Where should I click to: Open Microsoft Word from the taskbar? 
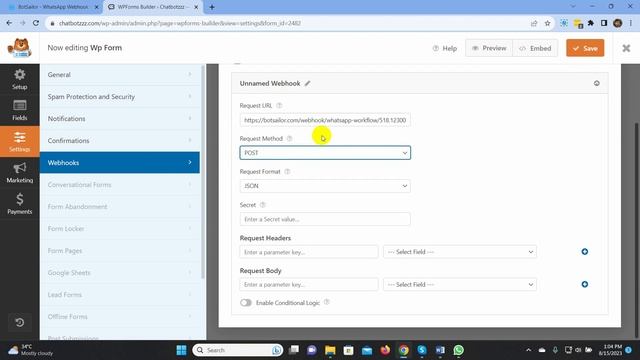click(440, 350)
